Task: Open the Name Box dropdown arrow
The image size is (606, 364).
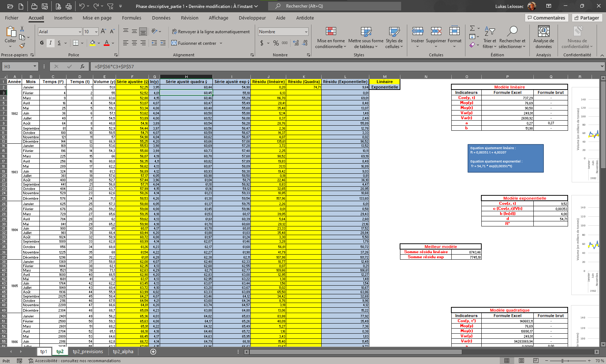Action: click(x=35, y=66)
